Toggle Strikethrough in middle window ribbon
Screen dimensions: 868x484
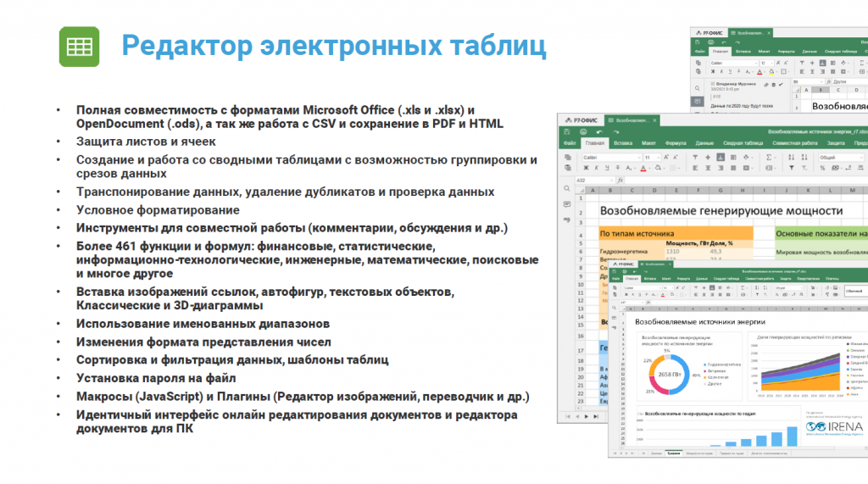pos(617,168)
